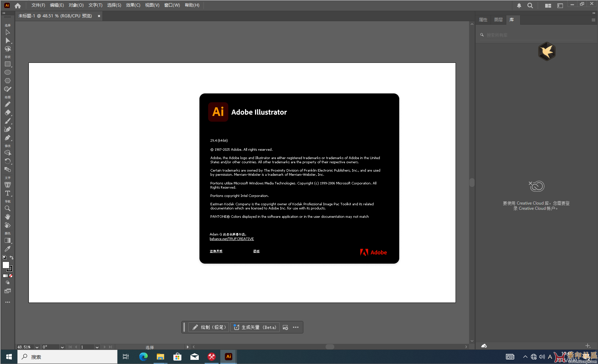Open the 文件(F) menu

[x=38, y=5]
